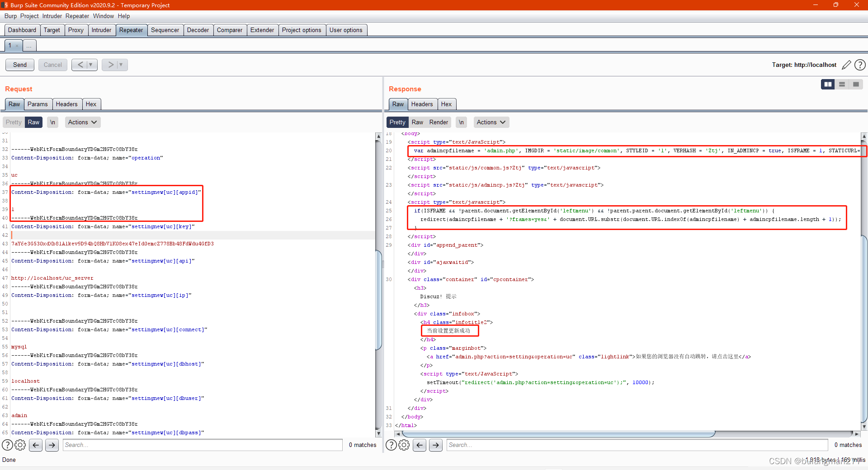
Task: Open request Actions dropdown
Action: [x=82, y=122]
